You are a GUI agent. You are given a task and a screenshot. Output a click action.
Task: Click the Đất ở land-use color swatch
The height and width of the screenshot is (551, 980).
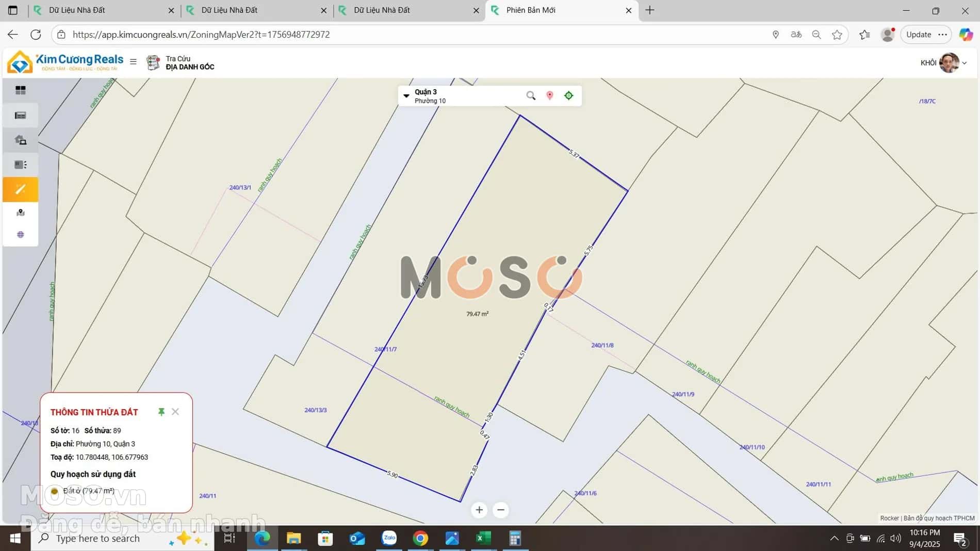coord(55,491)
